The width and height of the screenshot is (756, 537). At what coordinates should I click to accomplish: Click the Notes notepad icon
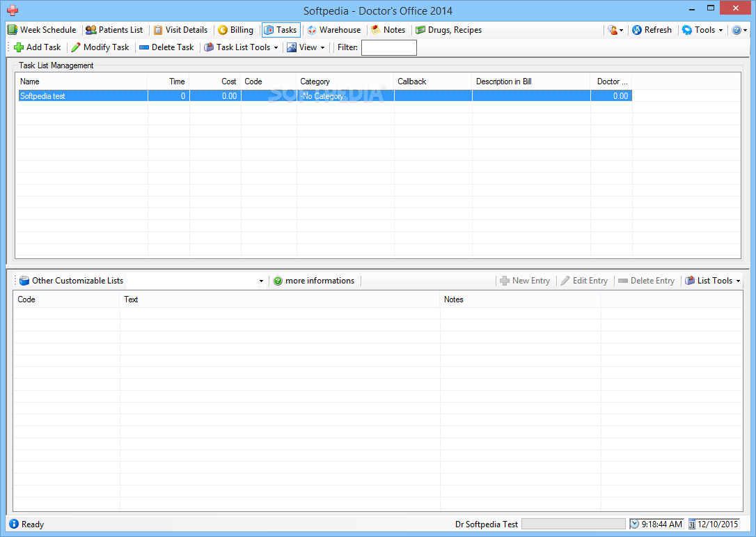376,30
